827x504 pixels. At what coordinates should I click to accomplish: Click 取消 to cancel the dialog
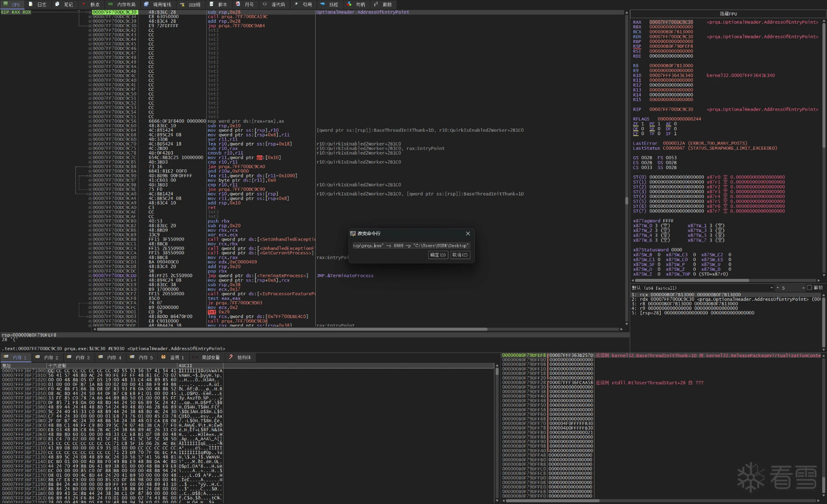(x=460, y=255)
